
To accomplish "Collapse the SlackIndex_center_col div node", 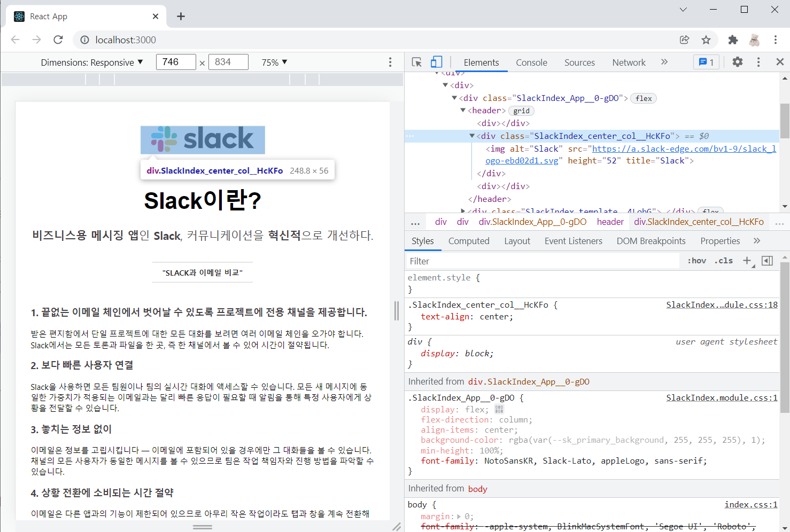I will click(472, 136).
